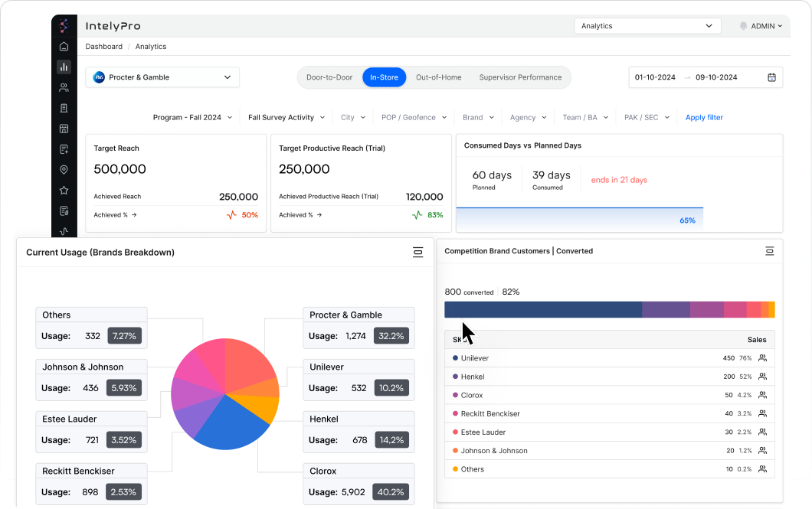Click the customers icon in Henkel row
812x509 pixels.
[762, 377]
